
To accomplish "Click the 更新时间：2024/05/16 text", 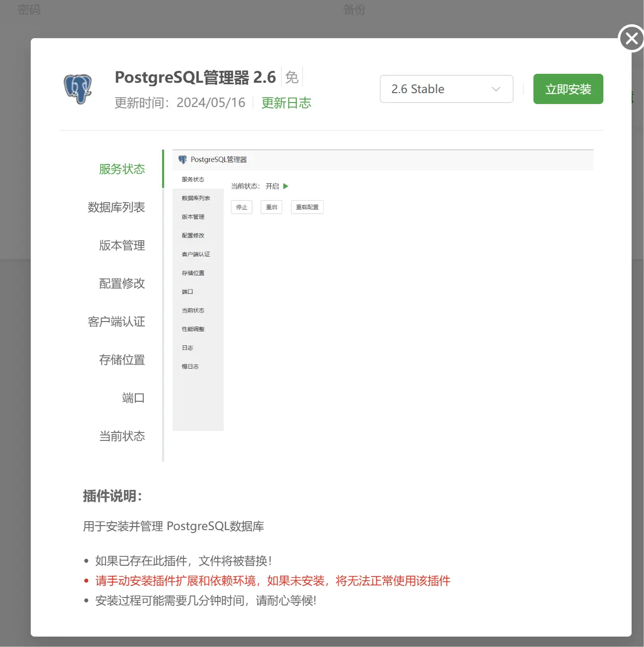I will point(180,103).
